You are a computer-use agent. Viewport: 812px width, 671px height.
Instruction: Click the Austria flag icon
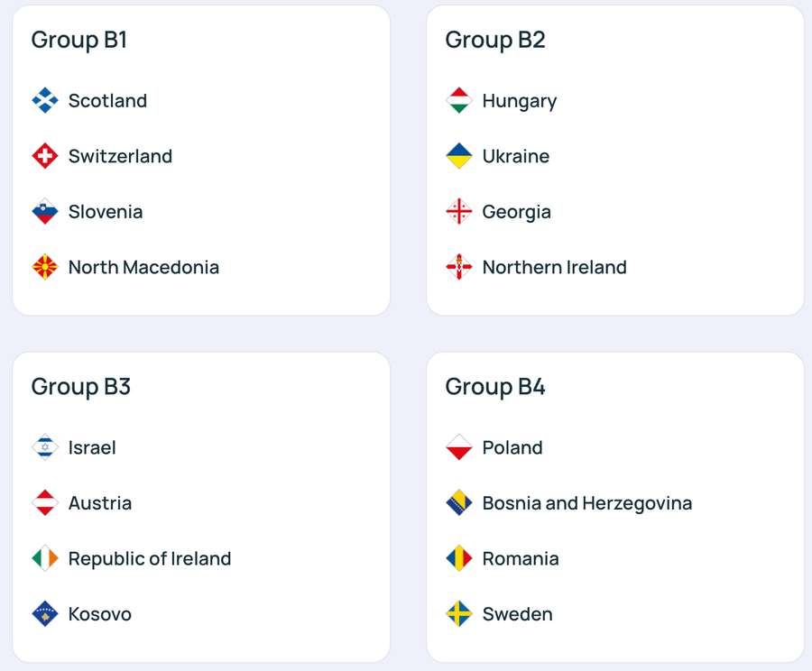[x=45, y=503]
